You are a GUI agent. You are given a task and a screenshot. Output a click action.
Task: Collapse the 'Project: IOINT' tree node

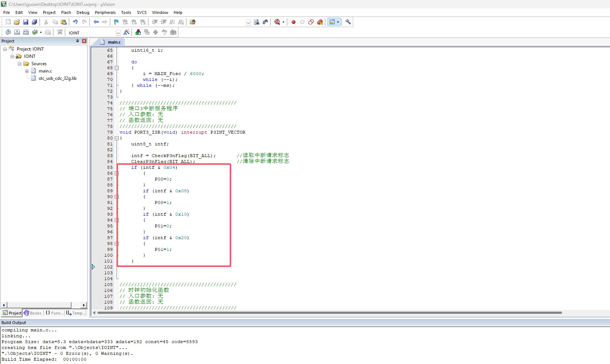click(x=5, y=49)
